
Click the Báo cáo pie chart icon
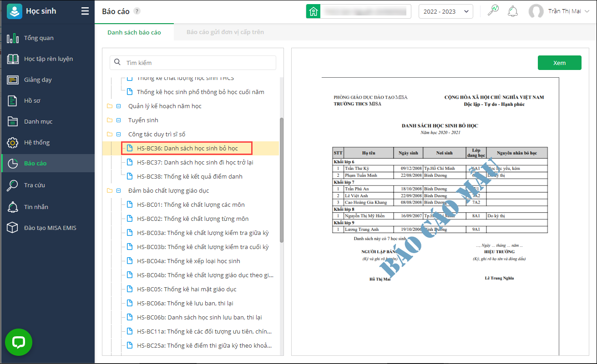pyautogui.click(x=13, y=163)
